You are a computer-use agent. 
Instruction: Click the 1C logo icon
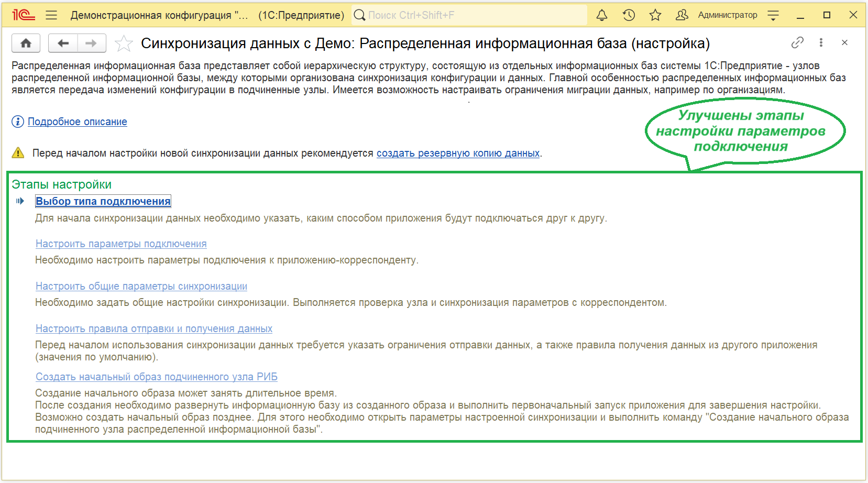click(24, 15)
